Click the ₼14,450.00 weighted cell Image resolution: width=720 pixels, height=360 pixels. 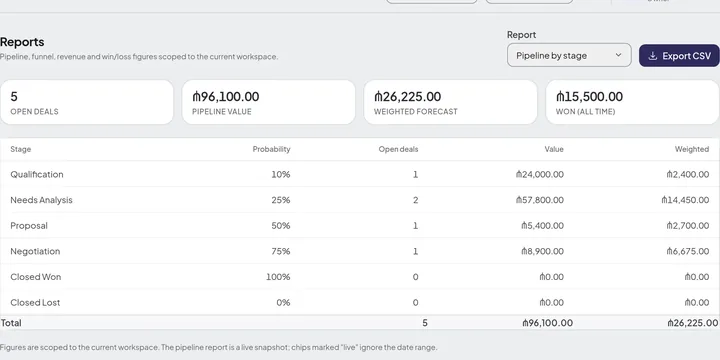685,200
